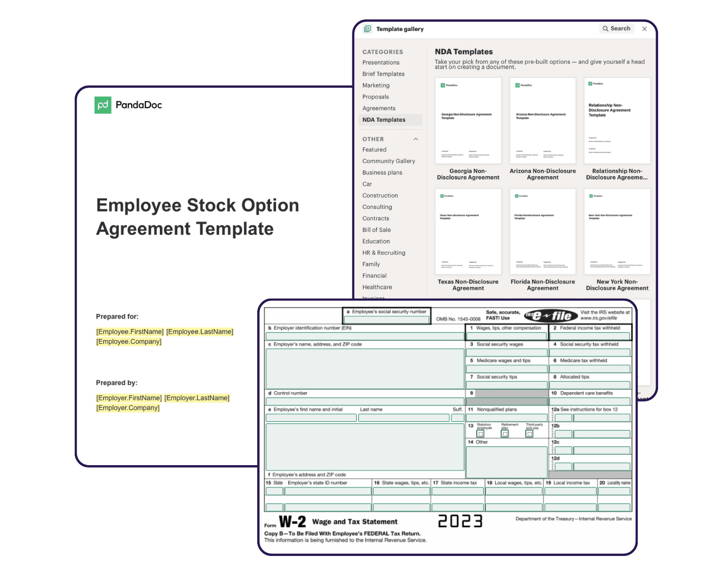
Task: Click [Employee.Company] placeholder field
Action: tap(129, 342)
